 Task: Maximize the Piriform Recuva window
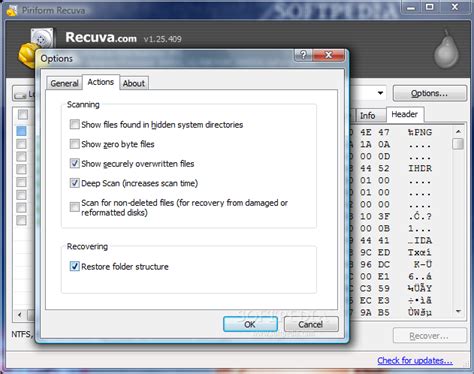pos(430,7)
